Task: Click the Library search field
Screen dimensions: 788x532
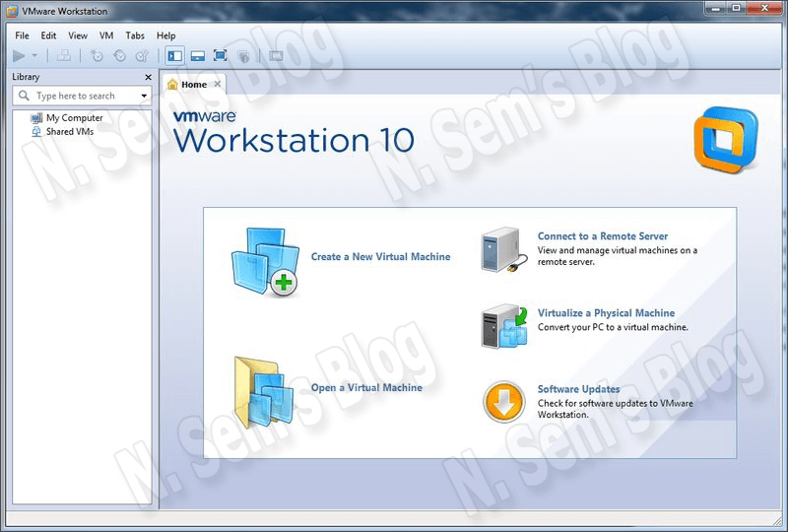Action: click(82, 96)
